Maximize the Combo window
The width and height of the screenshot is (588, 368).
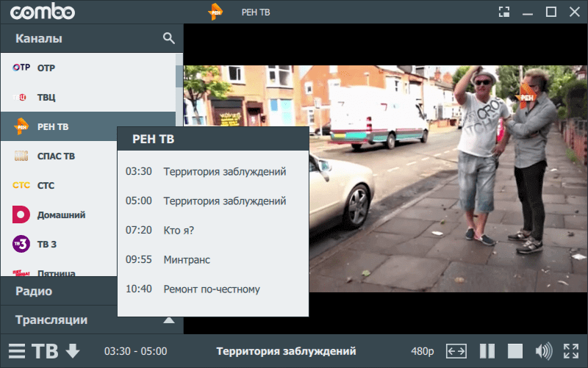click(551, 12)
